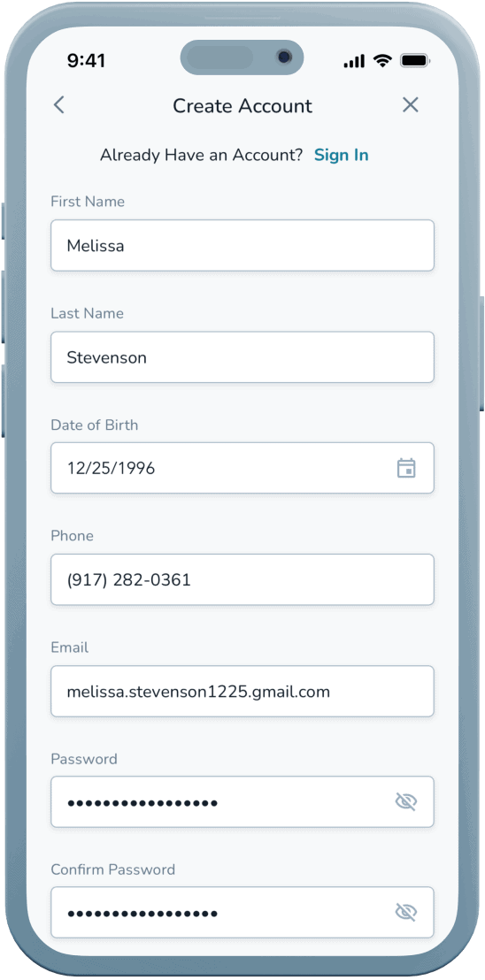Image resolution: width=485 pixels, height=980 pixels.
Task: Focus the Confirm Password input dots
Action: pos(242,913)
